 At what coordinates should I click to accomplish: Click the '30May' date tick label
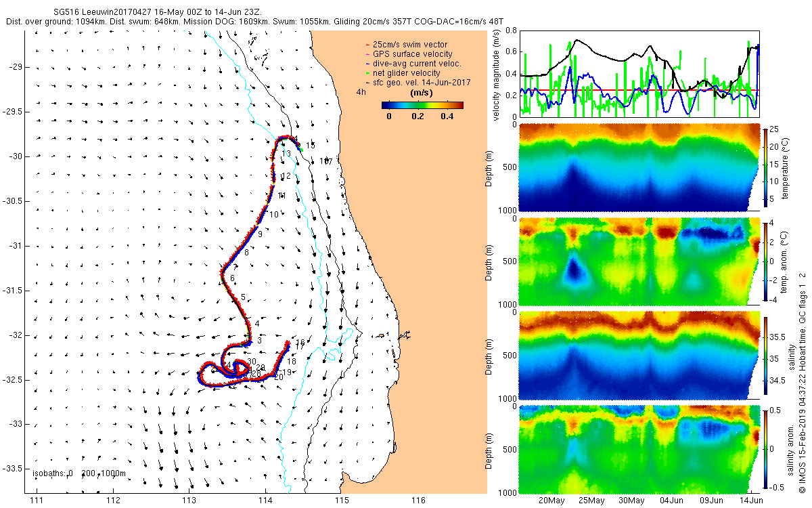631,501
